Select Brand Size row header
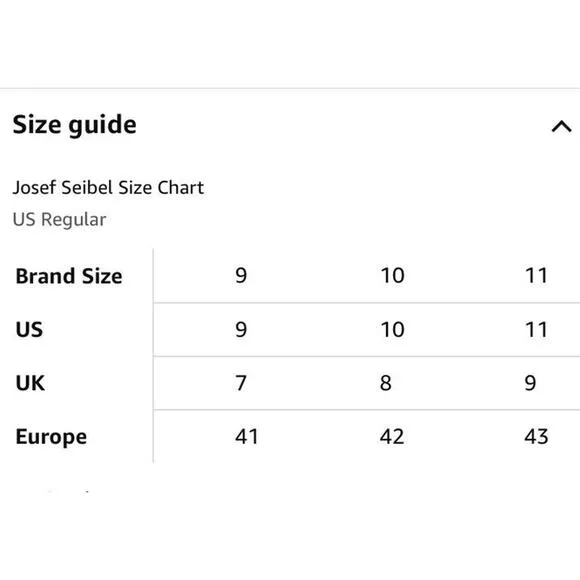The width and height of the screenshot is (580, 580). pyautogui.click(x=69, y=276)
